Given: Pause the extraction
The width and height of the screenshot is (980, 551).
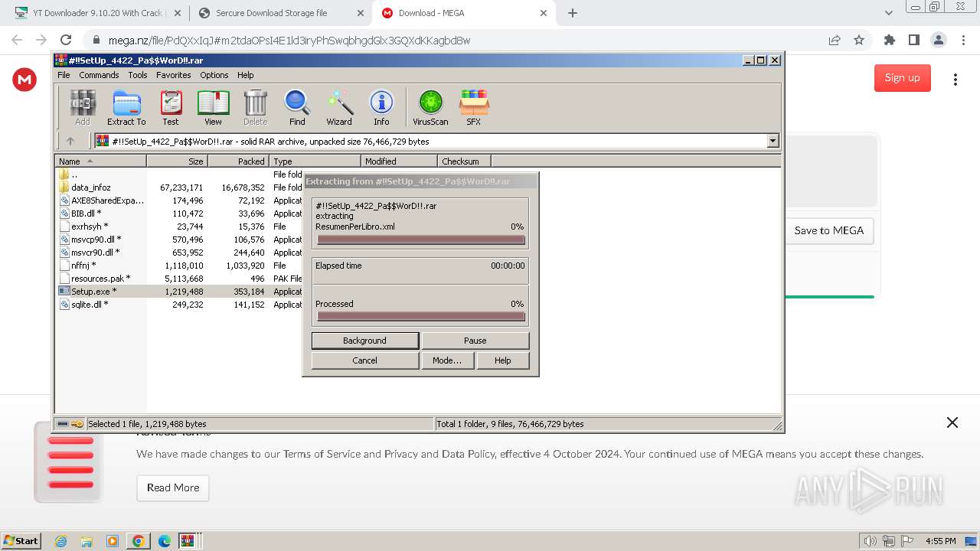Looking at the screenshot, I should tap(475, 341).
